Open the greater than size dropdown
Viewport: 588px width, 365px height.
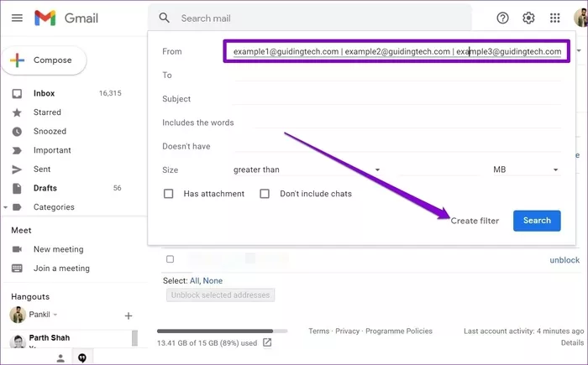[x=307, y=169]
